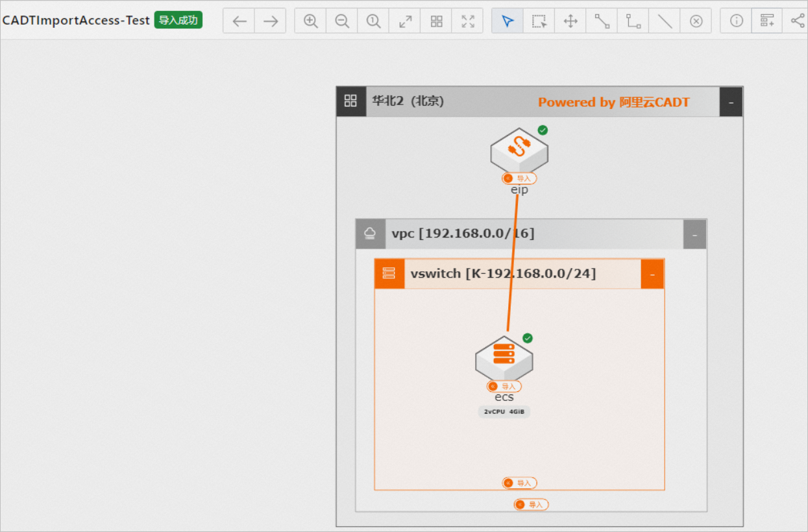Viewport: 808px width, 532px height.
Task: Click the undo left-arrow toolbar button
Action: tap(239, 21)
